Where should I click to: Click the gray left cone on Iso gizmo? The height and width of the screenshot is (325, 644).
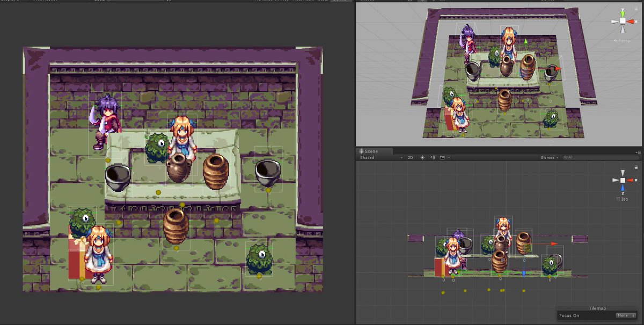pos(615,180)
